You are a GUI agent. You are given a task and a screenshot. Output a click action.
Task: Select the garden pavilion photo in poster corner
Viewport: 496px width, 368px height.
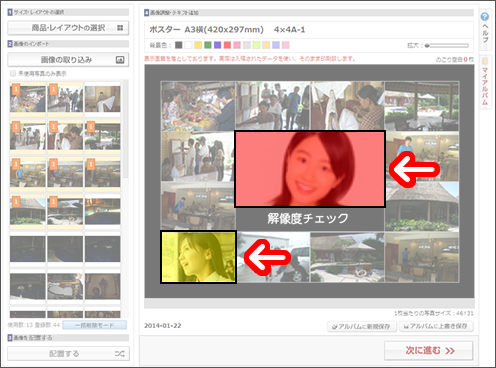tap(422, 106)
